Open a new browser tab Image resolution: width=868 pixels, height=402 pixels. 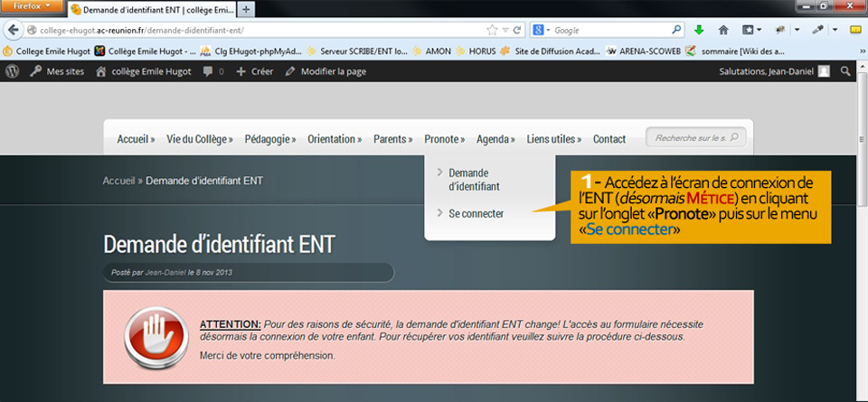(247, 10)
